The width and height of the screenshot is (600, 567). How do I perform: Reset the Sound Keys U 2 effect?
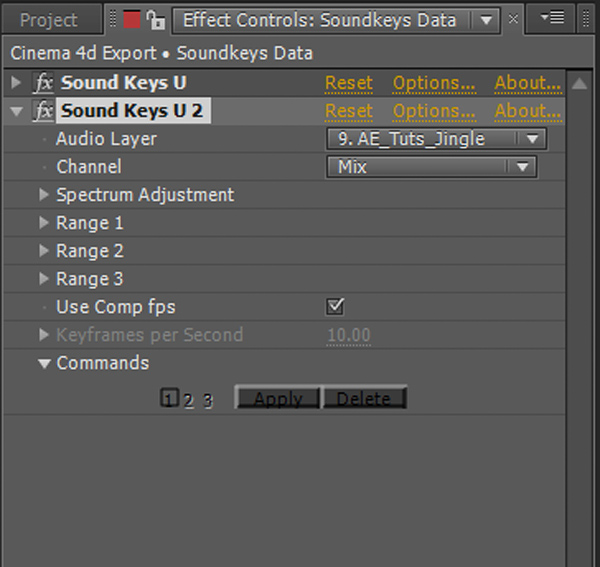click(x=349, y=111)
